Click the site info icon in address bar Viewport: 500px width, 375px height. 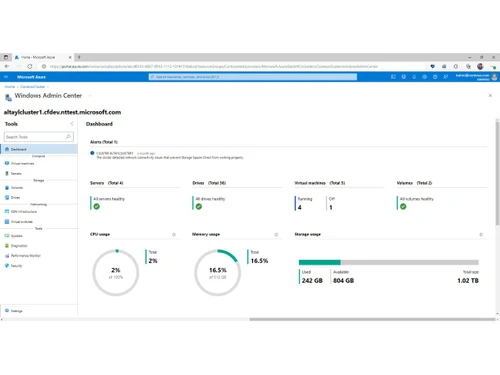(x=44, y=66)
